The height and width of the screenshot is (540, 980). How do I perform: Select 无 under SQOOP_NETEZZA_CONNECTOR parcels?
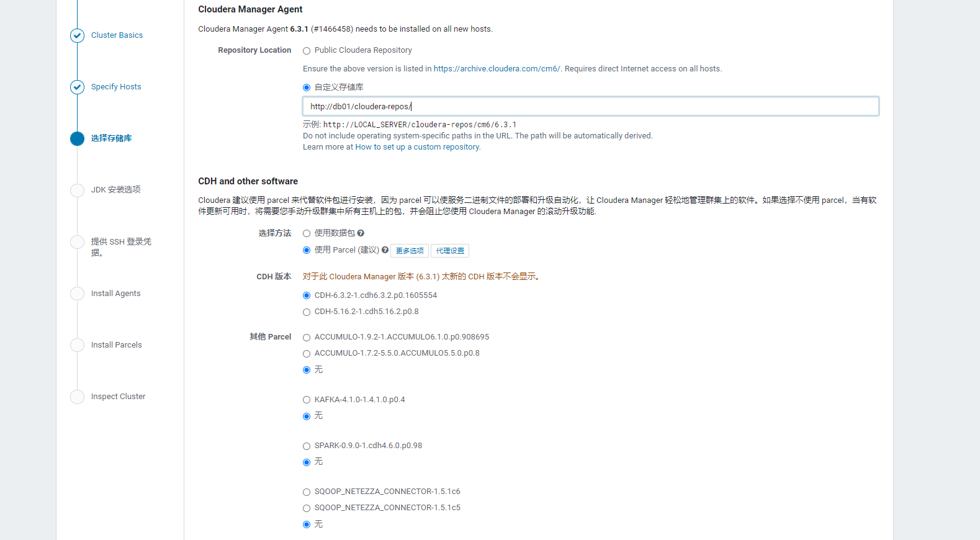coord(307,524)
